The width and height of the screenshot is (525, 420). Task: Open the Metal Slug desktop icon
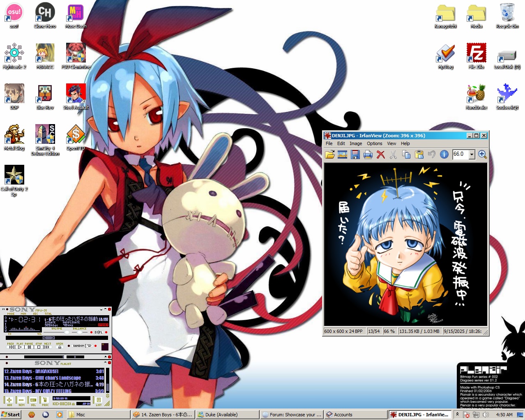click(14, 137)
